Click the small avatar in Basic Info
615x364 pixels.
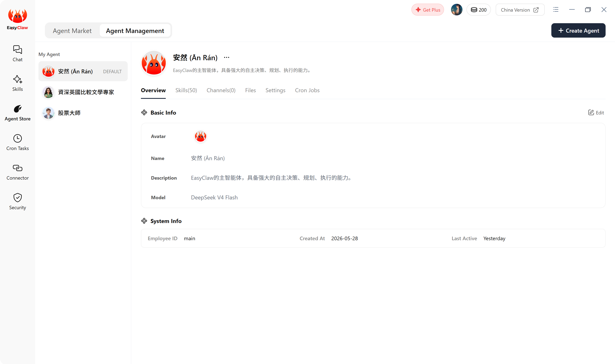click(x=200, y=136)
